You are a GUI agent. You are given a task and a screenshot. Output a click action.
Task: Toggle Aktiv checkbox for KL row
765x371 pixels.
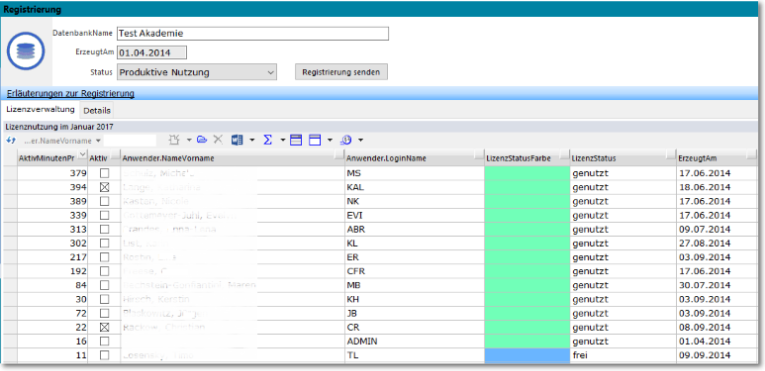[x=104, y=243]
